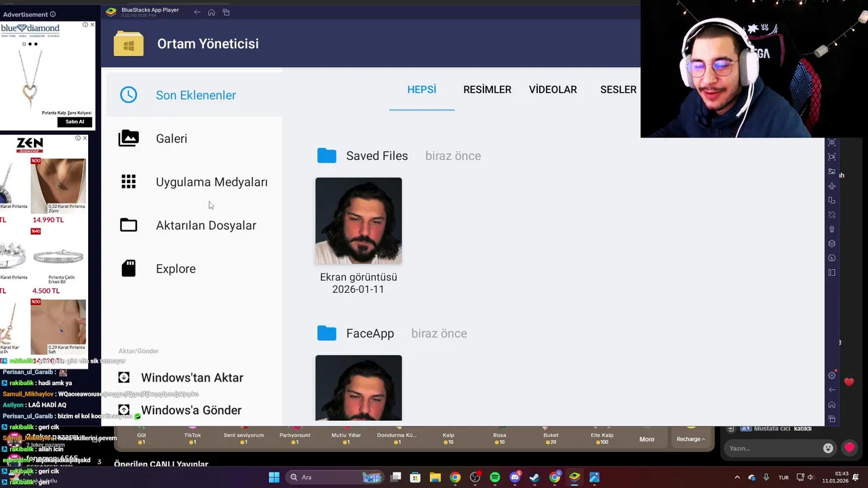Send the Gül gift
This screenshot has height=488, width=868.
click(142, 436)
